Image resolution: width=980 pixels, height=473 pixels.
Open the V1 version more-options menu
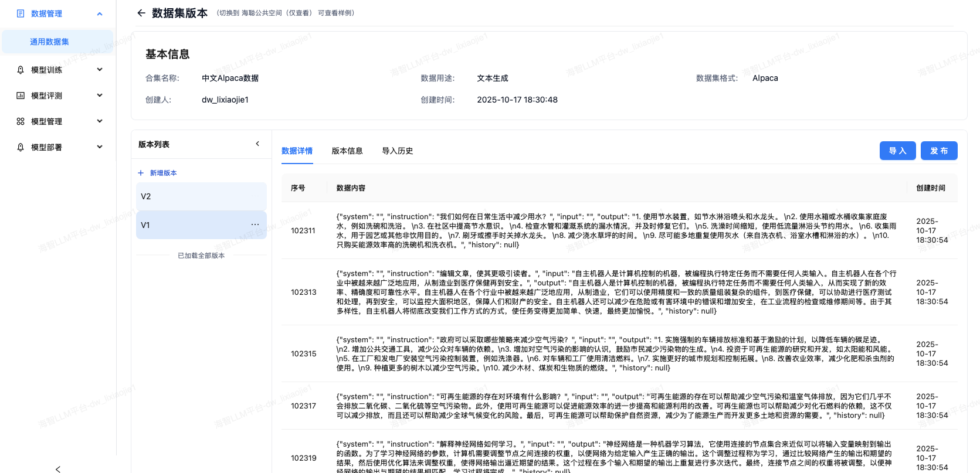pos(255,224)
